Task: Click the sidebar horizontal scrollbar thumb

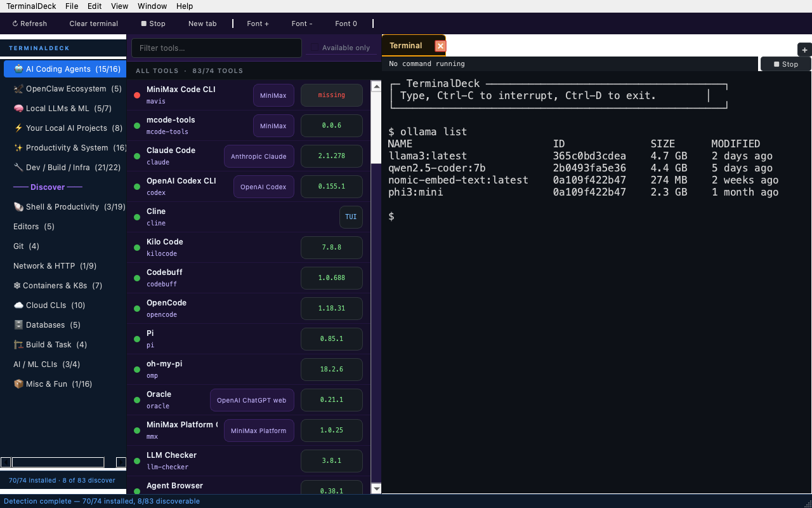Action: point(58,462)
